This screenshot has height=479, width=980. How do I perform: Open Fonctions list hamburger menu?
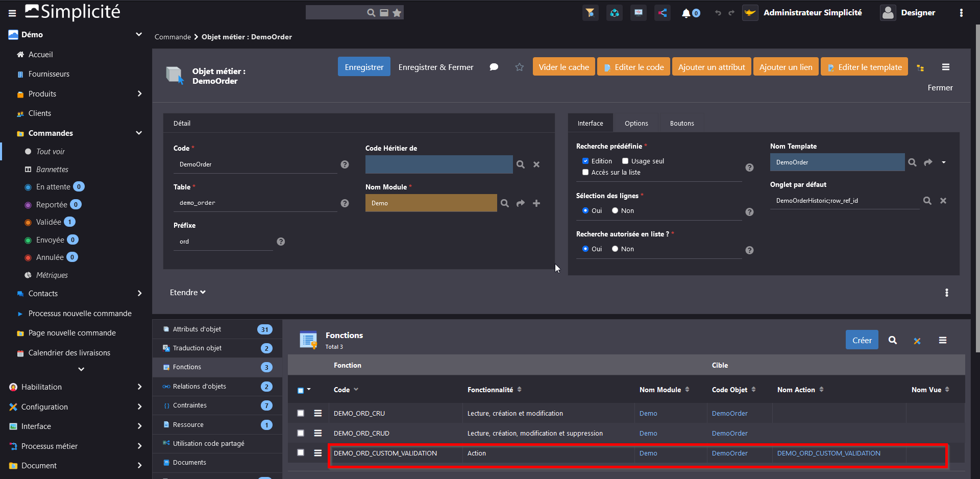click(943, 340)
